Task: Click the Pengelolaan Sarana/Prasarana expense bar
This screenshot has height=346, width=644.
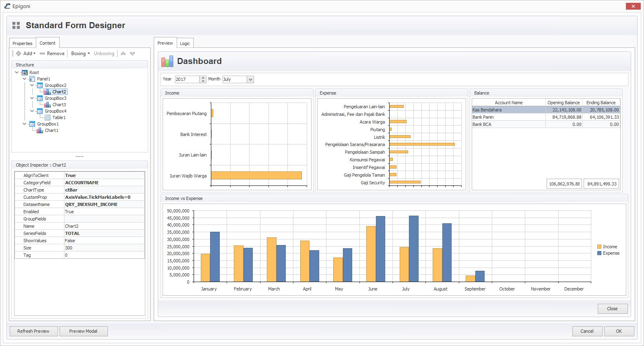Action: [422, 144]
